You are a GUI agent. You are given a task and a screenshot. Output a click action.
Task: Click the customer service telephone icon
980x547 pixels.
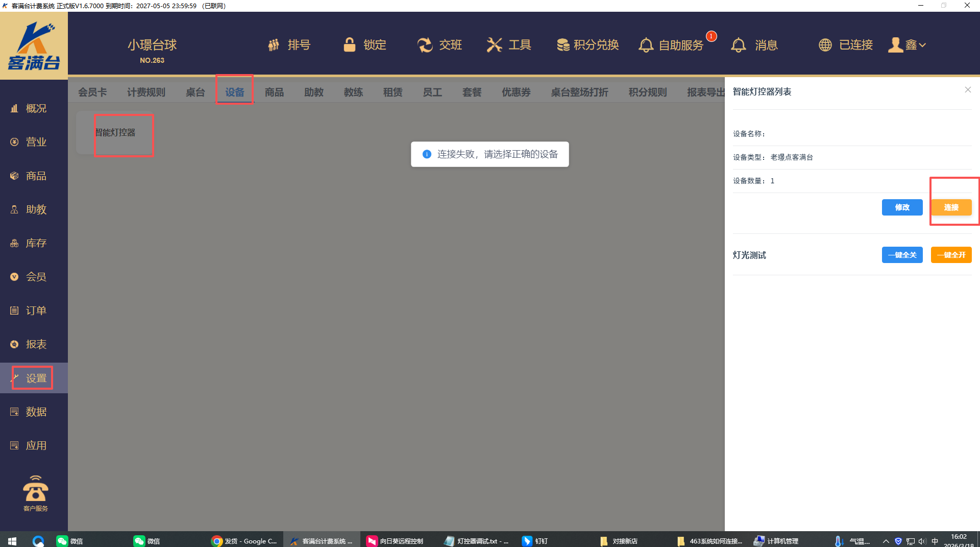click(35, 489)
